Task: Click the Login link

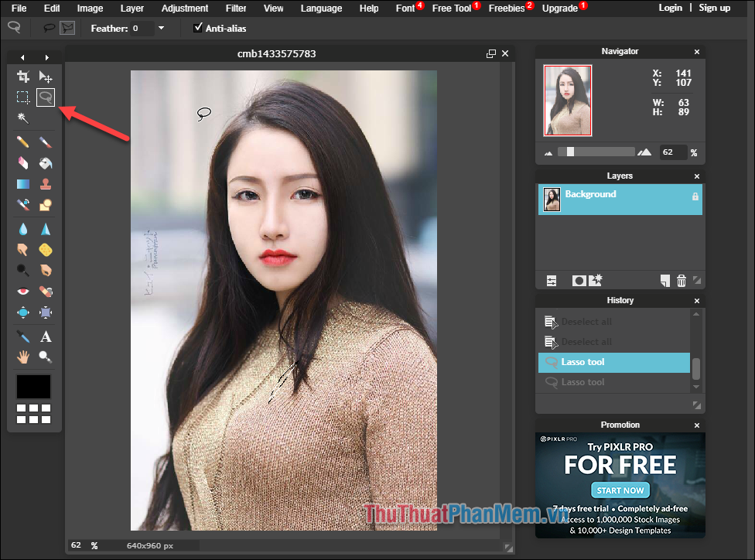Action: (x=670, y=8)
